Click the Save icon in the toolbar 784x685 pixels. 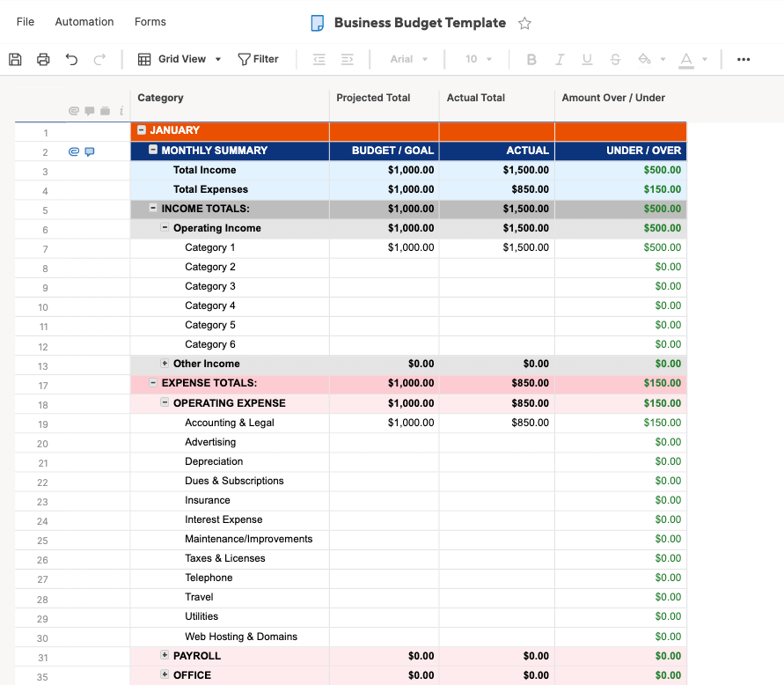15,59
